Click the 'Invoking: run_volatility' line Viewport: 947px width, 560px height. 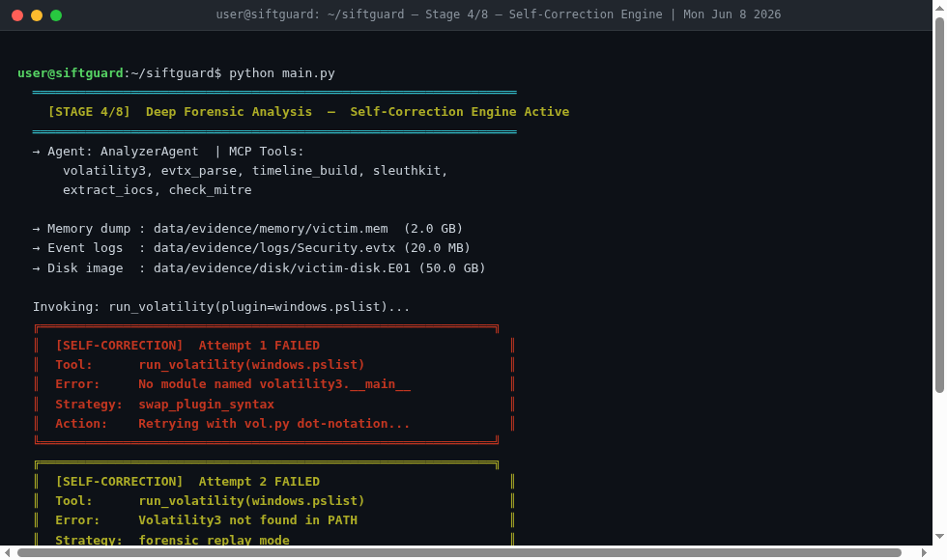[x=221, y=307]
